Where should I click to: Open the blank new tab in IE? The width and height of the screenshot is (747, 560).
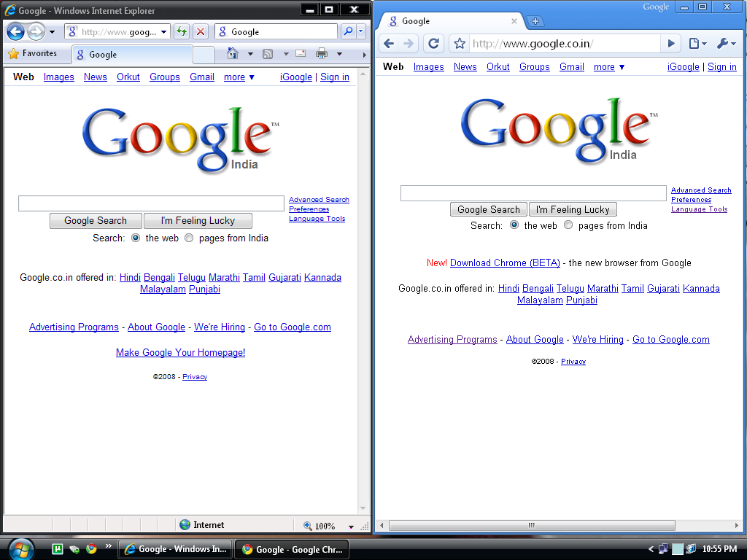tap(204, 55)
